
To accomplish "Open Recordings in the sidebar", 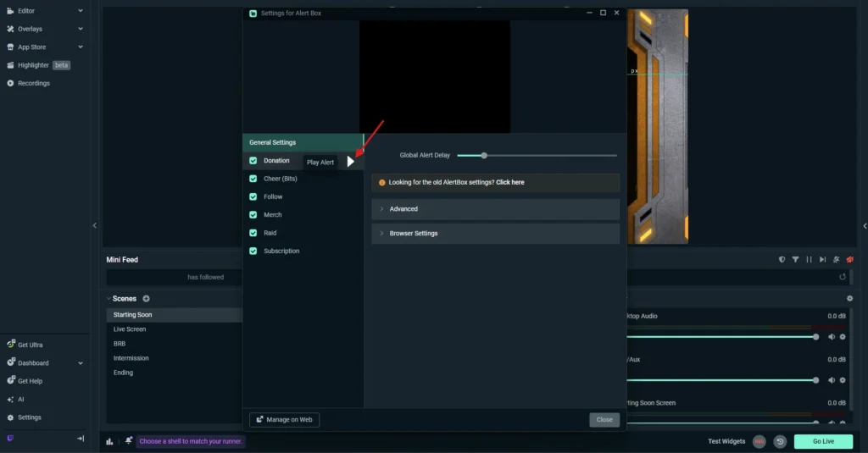I will [34, 83].
